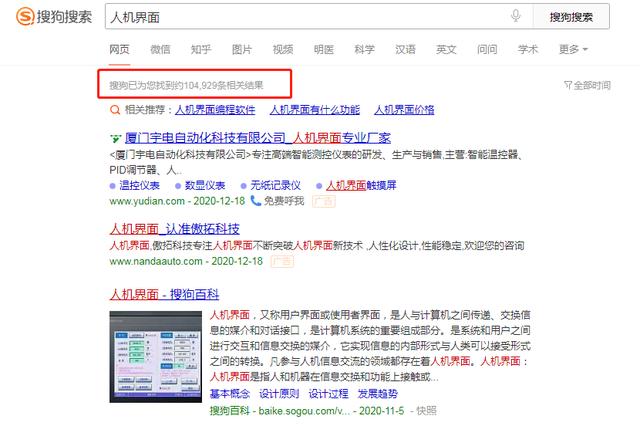Image resolution: width=640 pixels, height=426 pixels.
Task: Open the 基本概念 section link
Action: 229,394
